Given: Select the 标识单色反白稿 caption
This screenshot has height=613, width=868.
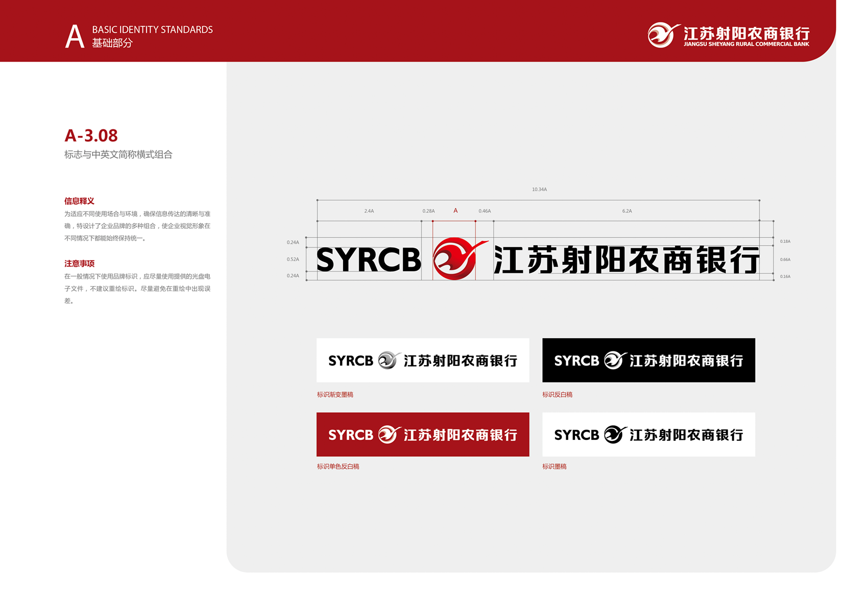Looking at the screenshot, I should (338, 466).
